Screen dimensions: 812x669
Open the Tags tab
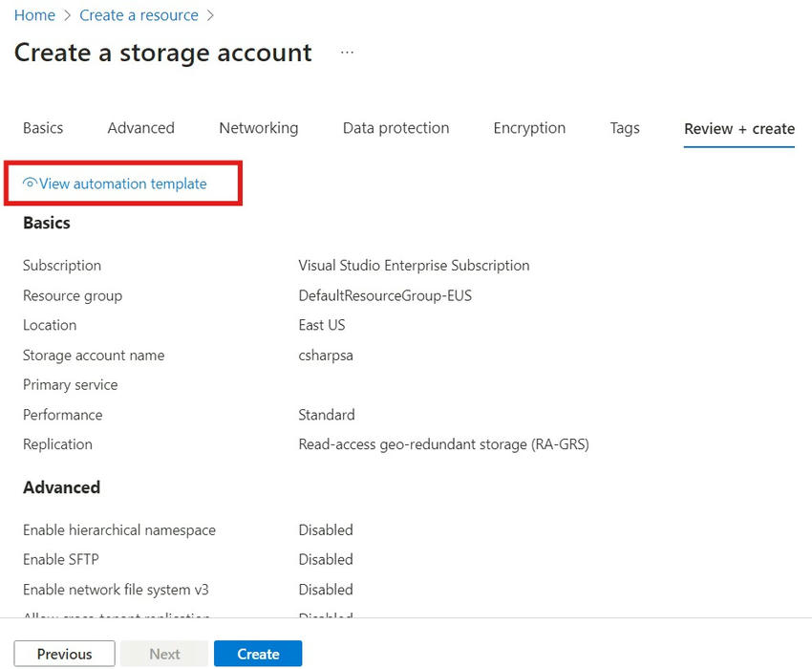(x=625, y=128)
